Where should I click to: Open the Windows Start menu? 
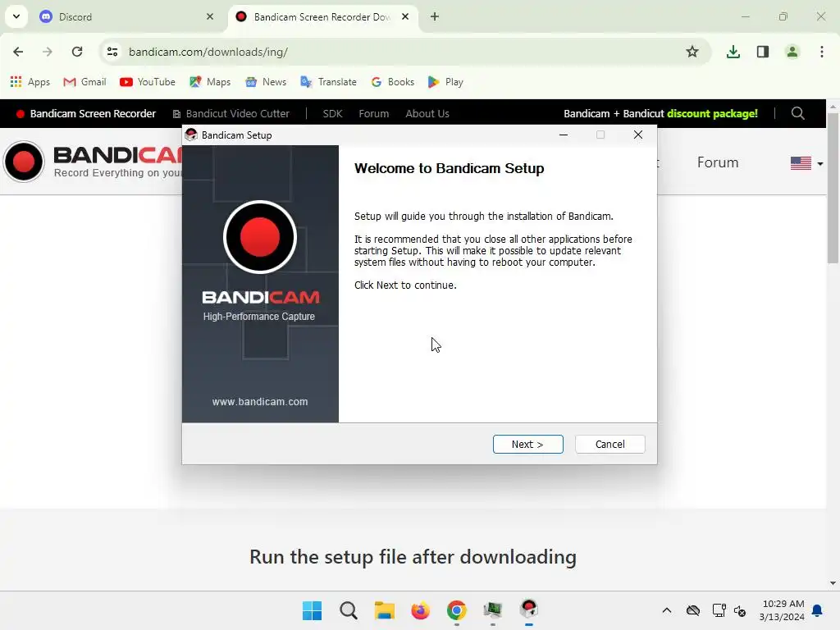pyautogui.click(x=312, y=610)
